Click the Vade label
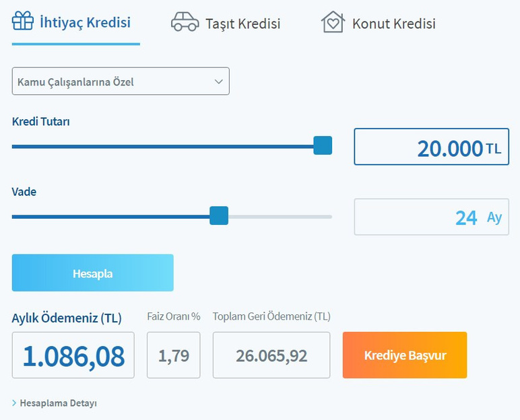Image resolution: width=520 pixels, height=420 pixels. point(24,192)
